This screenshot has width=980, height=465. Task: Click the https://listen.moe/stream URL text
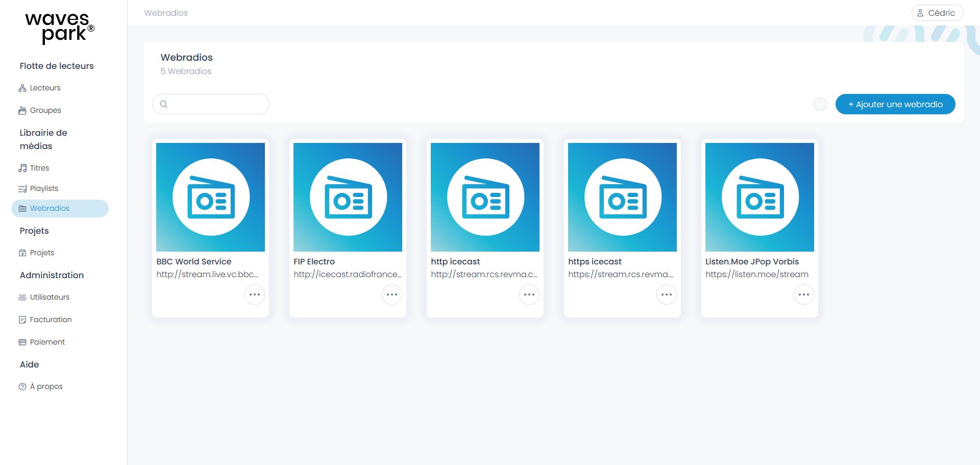[757, 274]
